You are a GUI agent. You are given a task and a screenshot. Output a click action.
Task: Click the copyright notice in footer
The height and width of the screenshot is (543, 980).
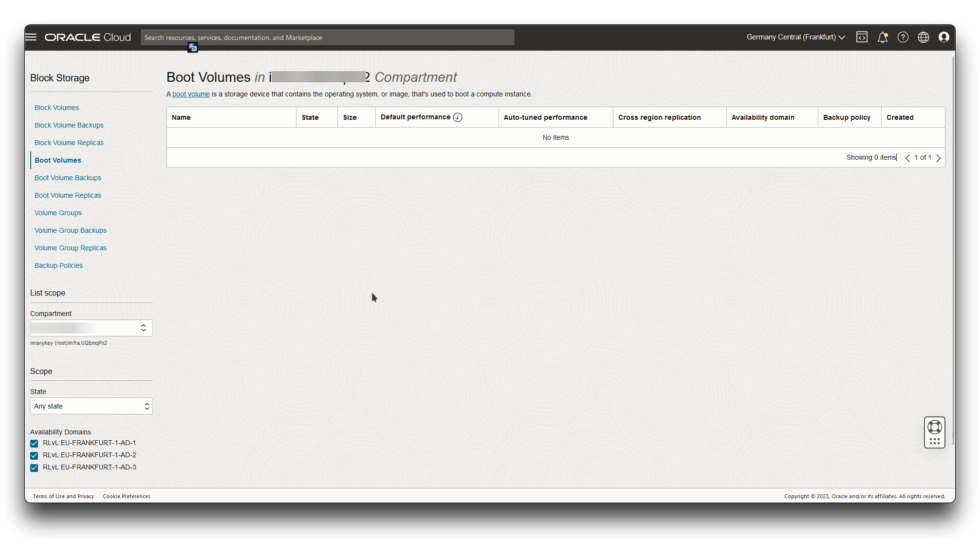[x=865, y=496]
